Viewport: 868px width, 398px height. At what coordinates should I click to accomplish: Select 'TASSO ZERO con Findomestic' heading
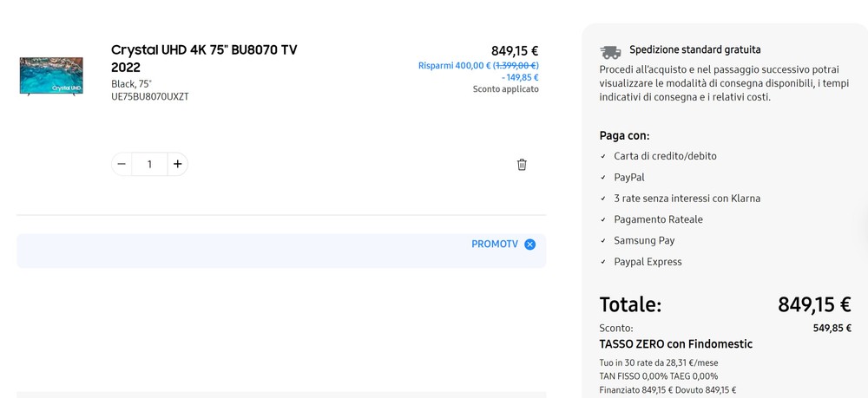click(x=676, y=344)
